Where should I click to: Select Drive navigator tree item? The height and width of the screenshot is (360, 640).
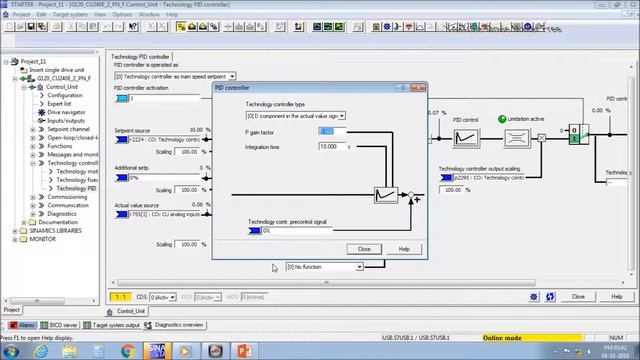point(67,112)
